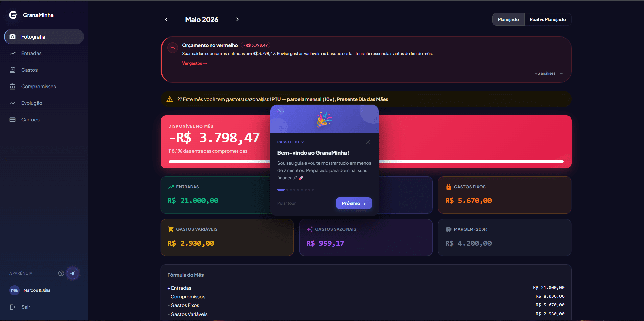The image size is (644, 321).
Task: Click the Gastos Fixos row in Fórmula do Mês
Action: tap(366, 305)
